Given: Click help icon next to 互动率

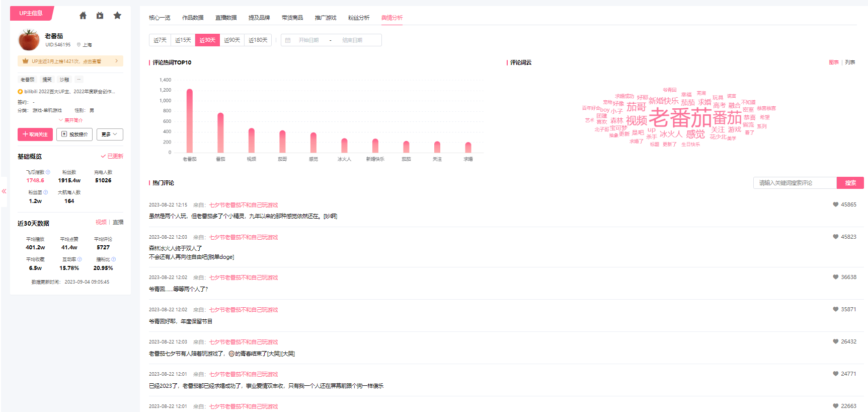Looking at the screenshot, I should tap(80, 259).
